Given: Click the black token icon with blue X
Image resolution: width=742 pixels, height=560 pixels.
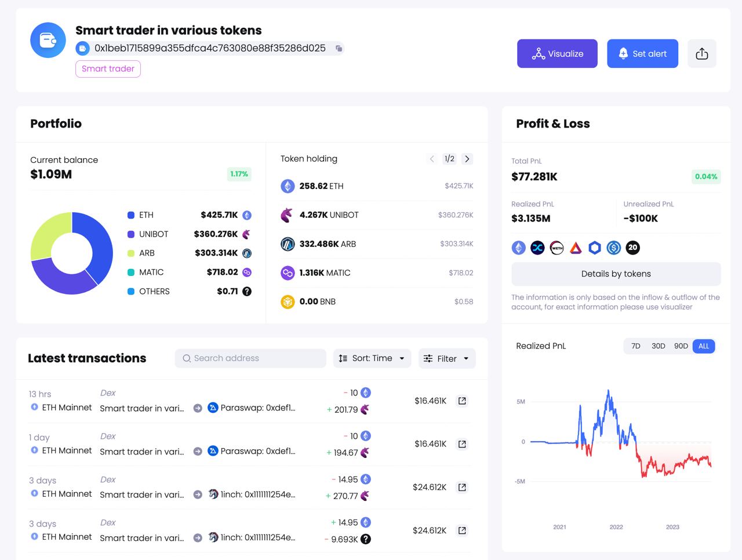Looking at the screenshot, I should (x=537, y=248).
